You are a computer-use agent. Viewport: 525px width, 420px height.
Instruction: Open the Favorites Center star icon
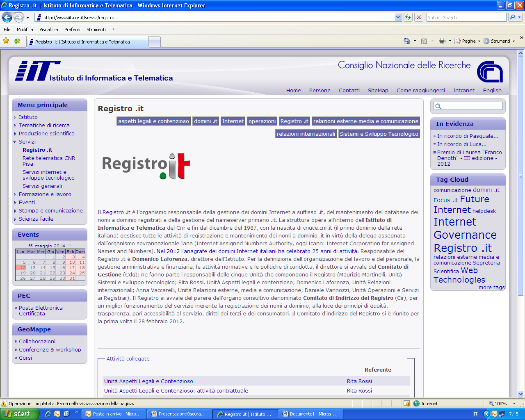tap(6, 41)
